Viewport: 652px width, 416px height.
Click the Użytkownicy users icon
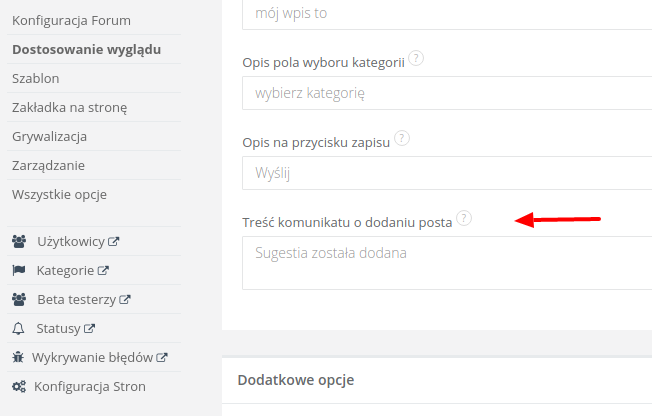pos(19,241)
